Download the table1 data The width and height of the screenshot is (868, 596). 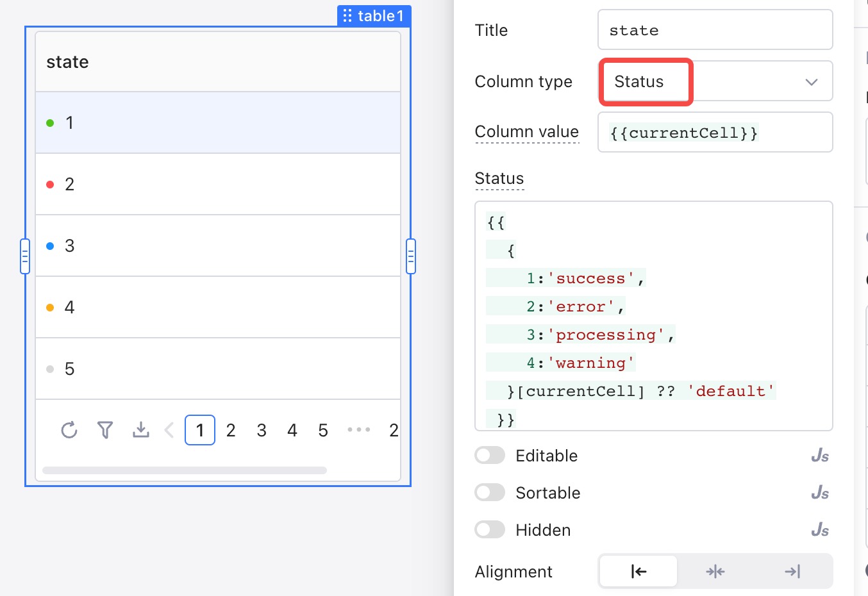click(141, 430)
